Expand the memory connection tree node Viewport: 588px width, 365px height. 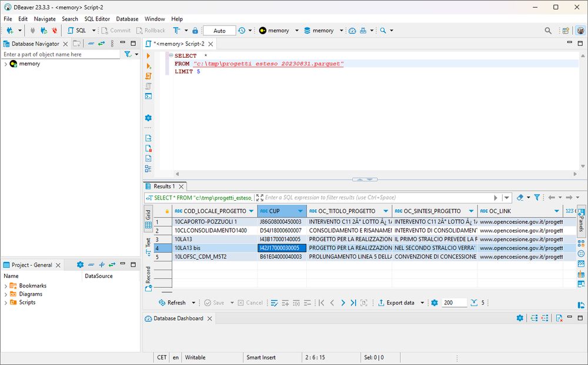[6, 64]
